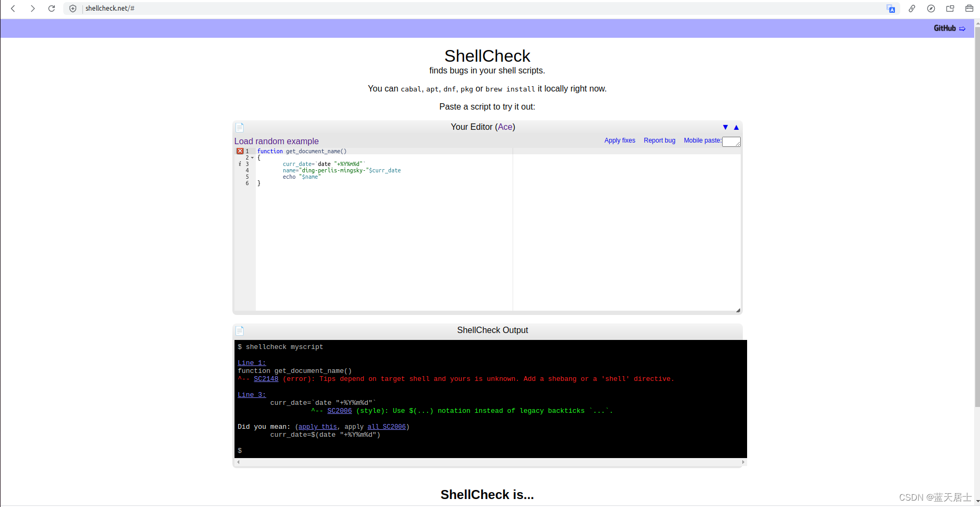Collapse the function body fold arrow on line 2
The height and width of the screenshot is (507, 980).
click(252, 157)
